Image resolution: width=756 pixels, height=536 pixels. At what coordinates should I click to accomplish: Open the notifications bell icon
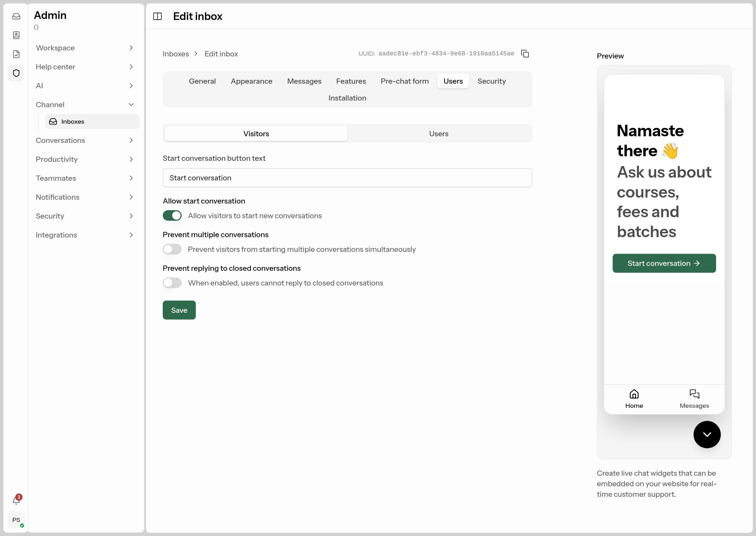coord(16,500)
